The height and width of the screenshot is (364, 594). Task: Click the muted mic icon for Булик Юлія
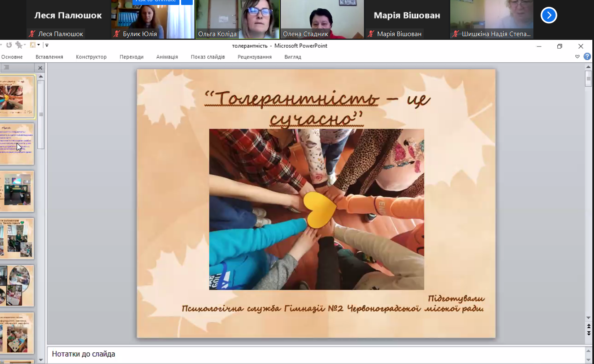coord(117,34)
